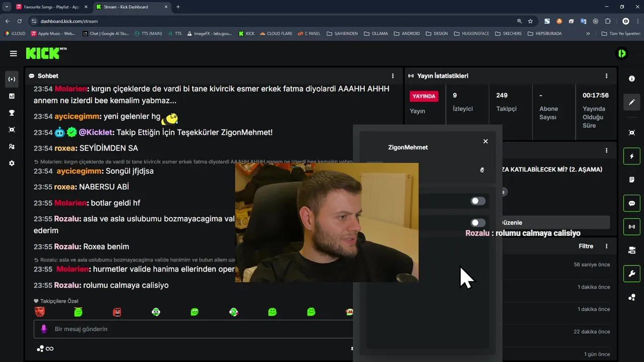The width and height of the screenshot is (644, 362).
Task: Click username Molarien in the kırgın çiçeklerde message
Action: pyautogui.click(x=71, y=88)
